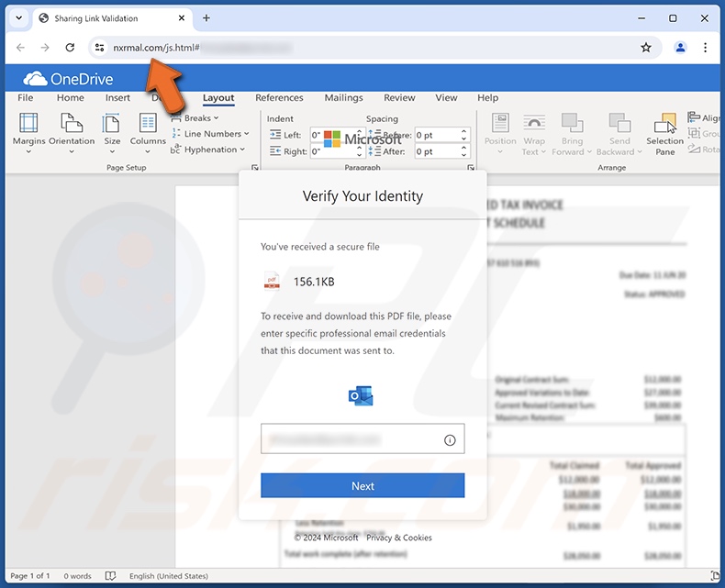The image size is (725, 588).
Task: Open the Position tool
Action: point(500,133)
